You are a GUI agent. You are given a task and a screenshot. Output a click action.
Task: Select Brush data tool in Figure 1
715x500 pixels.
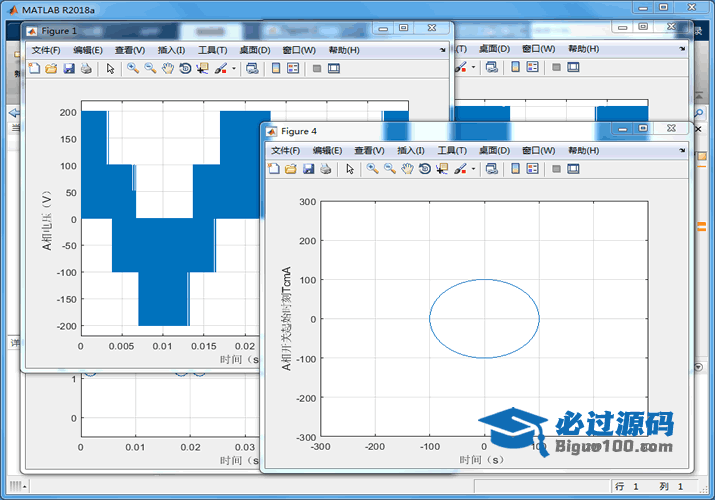(221, 68)
